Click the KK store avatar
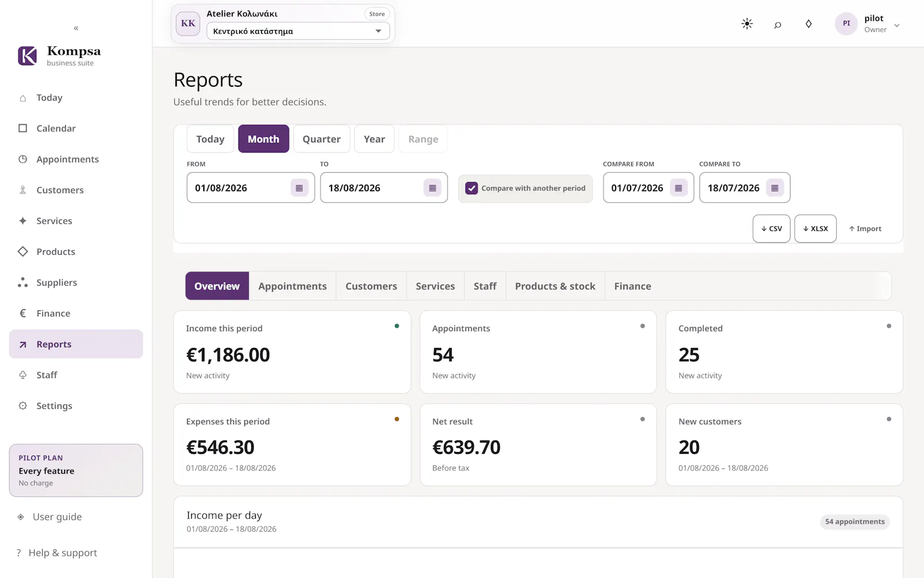 188,24
